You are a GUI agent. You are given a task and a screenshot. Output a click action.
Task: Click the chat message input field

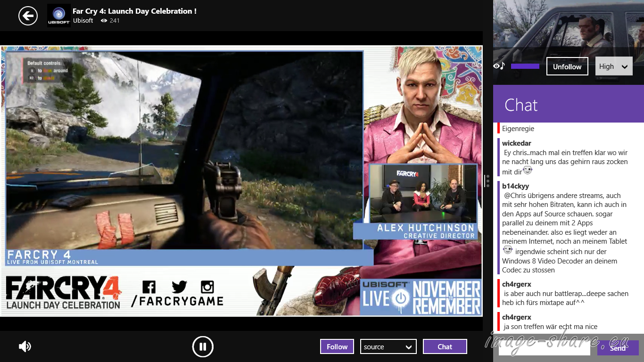tap(544, 349)
